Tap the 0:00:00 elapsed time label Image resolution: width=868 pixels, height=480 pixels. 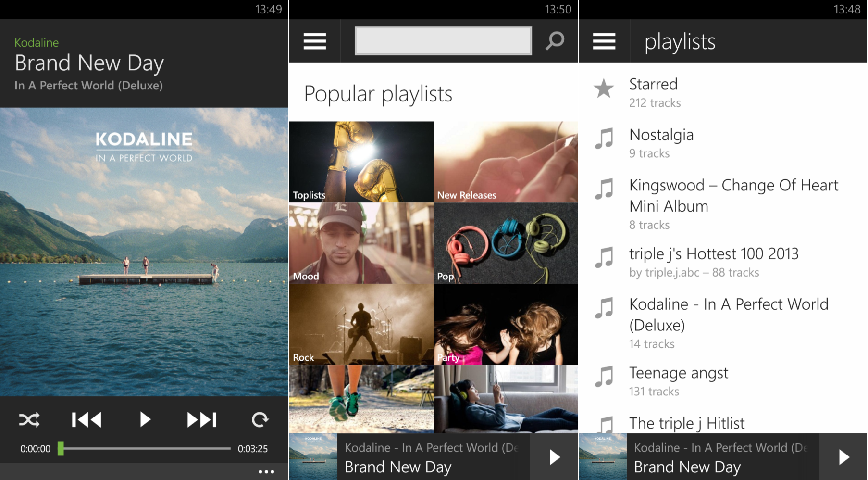(35, 449)
